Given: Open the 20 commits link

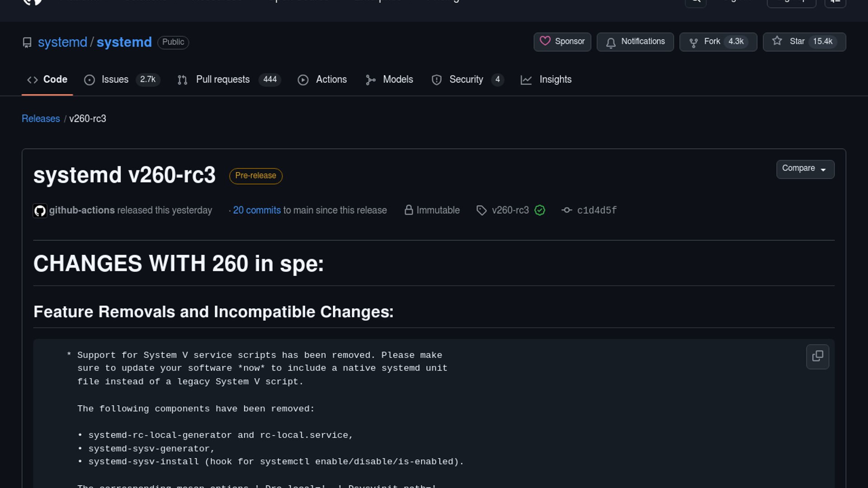Looking at the screenshot, I should coord(256,210).
